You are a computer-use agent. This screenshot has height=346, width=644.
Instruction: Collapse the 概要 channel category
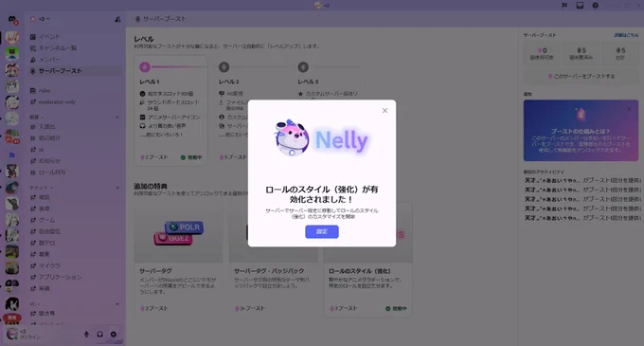pyautogui.click(x=36, y=118)
